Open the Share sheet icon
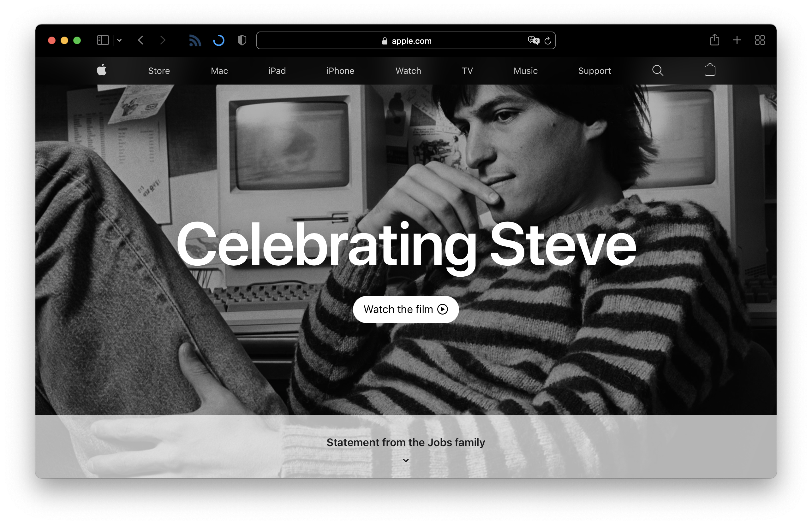This screenshot has height=525, width=812. [x=714, y=40]
